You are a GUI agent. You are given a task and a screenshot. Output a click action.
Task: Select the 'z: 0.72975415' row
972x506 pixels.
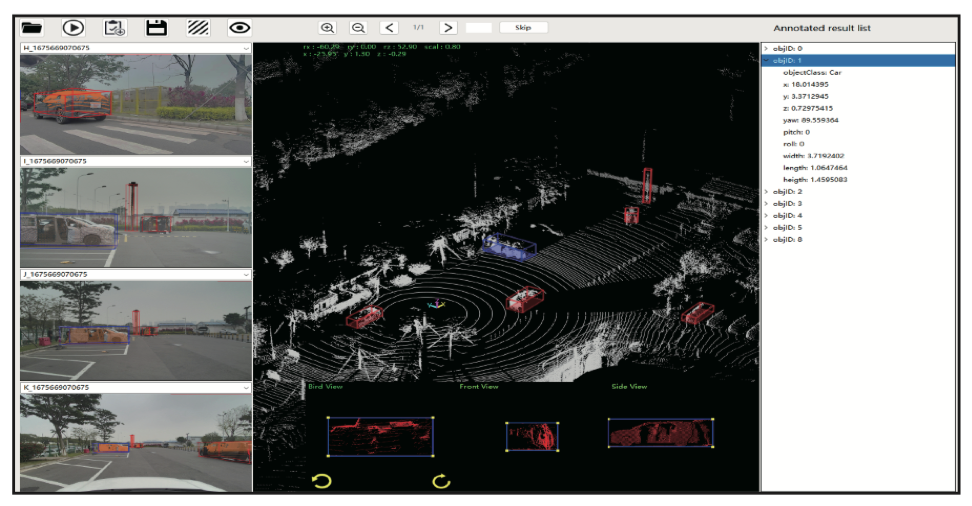808,108
